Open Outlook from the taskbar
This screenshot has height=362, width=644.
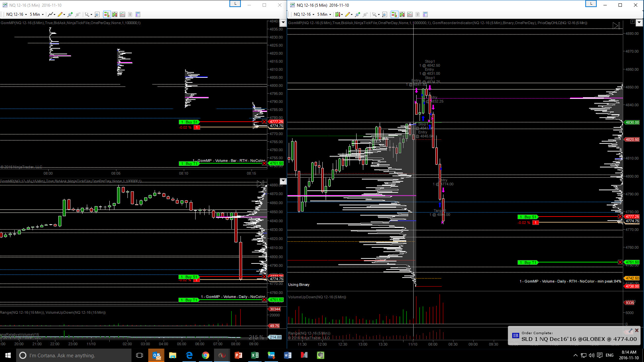point(156,355)
